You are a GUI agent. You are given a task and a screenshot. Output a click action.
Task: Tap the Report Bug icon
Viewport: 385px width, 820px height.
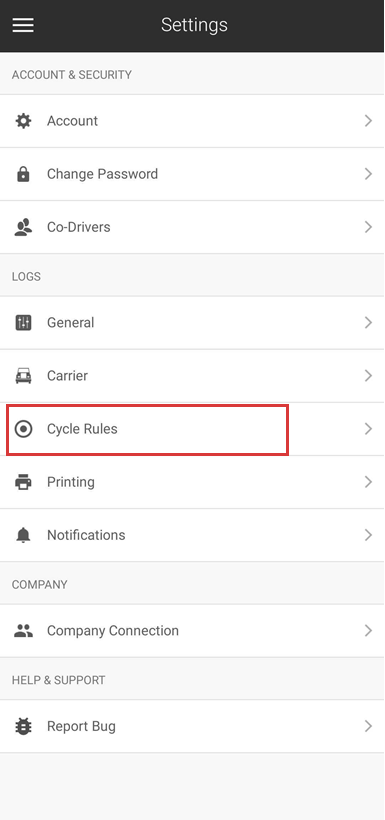click(x=23, y=726)
